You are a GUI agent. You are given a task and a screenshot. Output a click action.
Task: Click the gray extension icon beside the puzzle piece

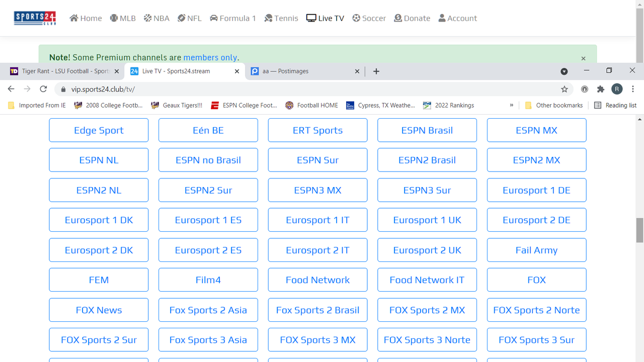[x=585, y=89]
